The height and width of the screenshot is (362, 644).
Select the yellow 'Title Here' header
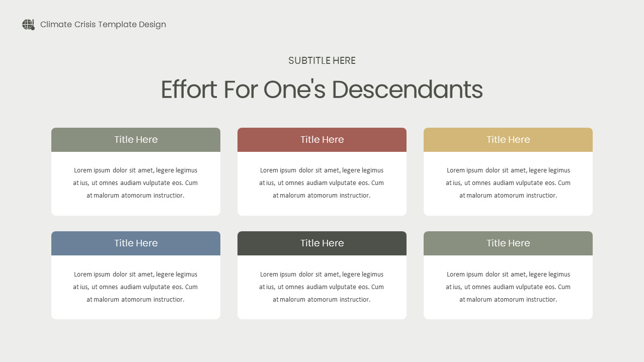[x=508, y=140]
